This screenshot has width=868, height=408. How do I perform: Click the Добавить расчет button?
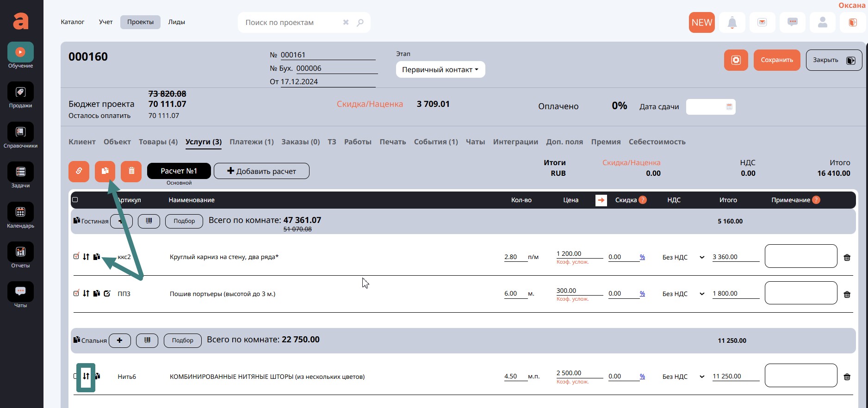point(261,171)
